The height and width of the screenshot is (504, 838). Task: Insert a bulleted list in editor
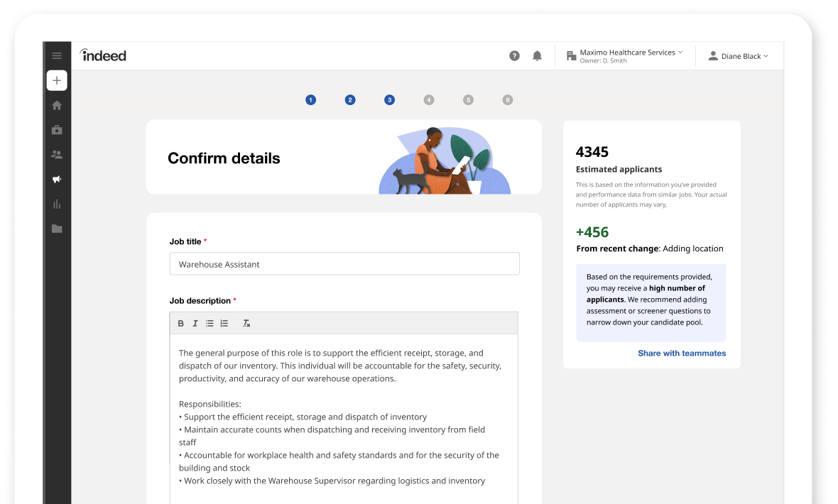209,324
